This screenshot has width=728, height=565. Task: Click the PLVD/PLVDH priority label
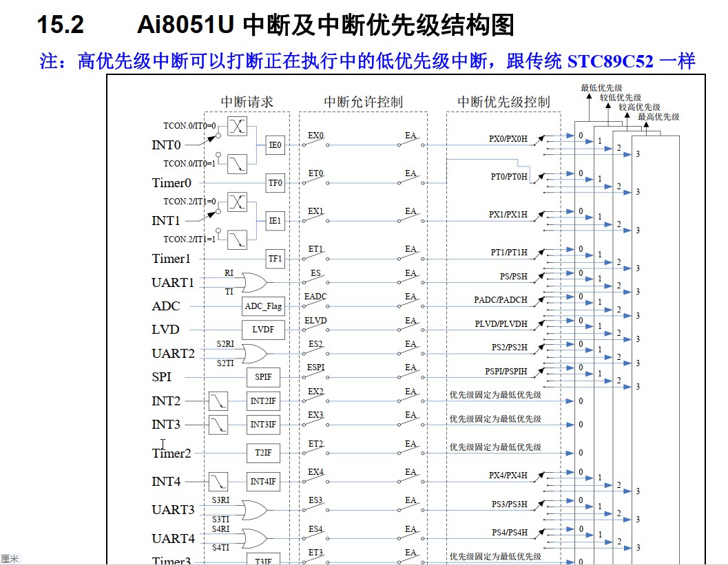[501, 323]
